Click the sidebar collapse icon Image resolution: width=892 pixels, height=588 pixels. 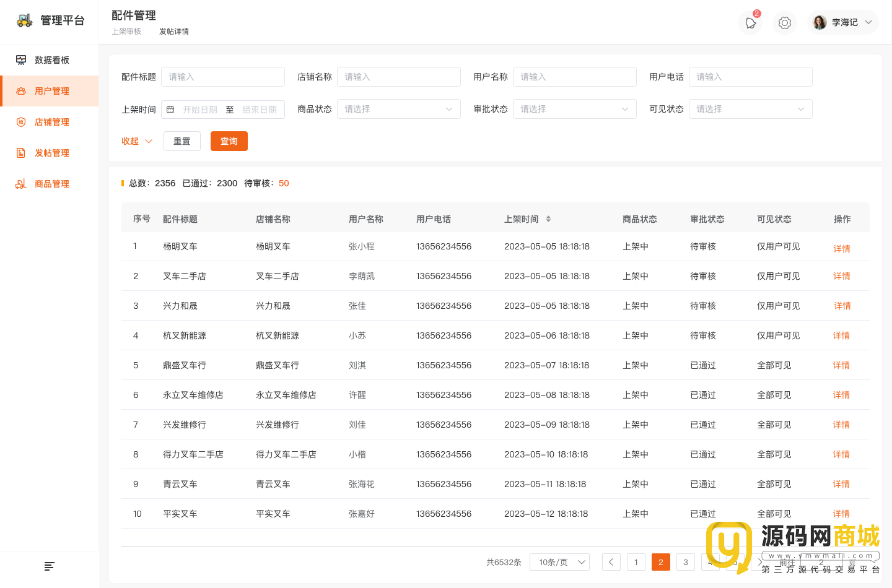(x=50, y=566)
